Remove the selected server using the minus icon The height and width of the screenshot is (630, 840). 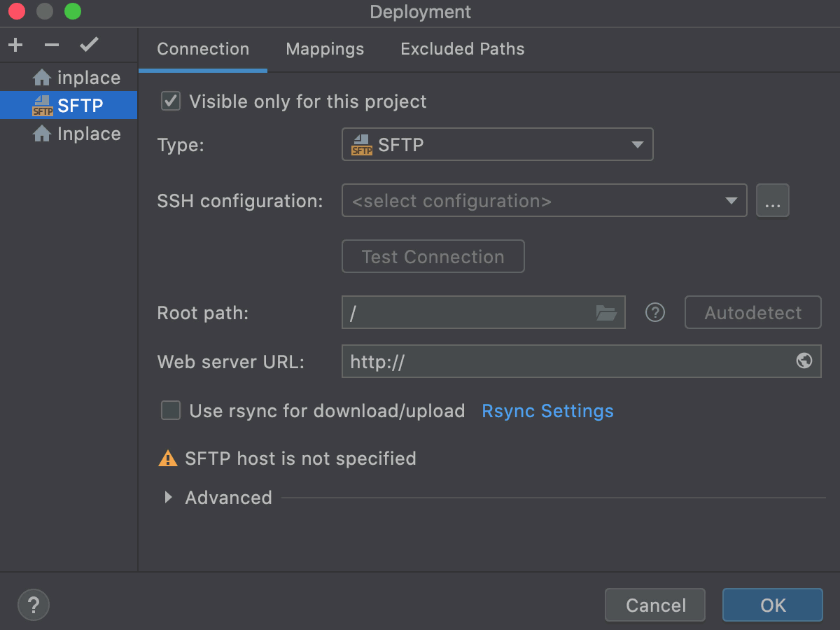tap(51, 44)
